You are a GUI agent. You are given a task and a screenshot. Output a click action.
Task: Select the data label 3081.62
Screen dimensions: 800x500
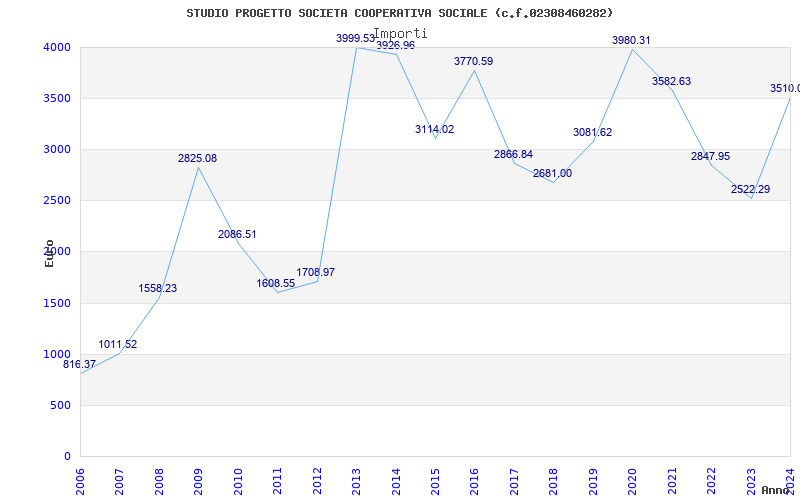[x=592, y=133]
